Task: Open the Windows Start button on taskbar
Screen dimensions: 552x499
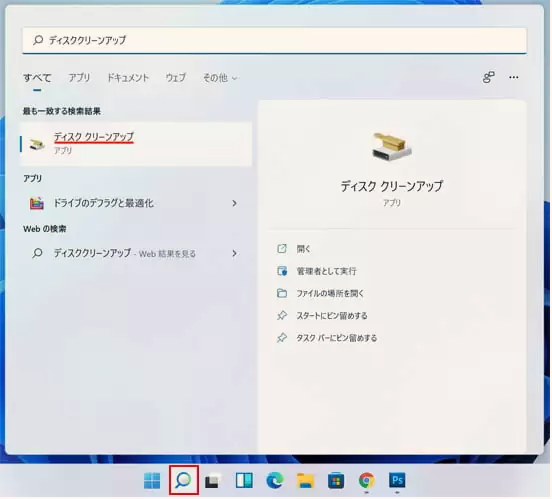Action: [152, 480]
